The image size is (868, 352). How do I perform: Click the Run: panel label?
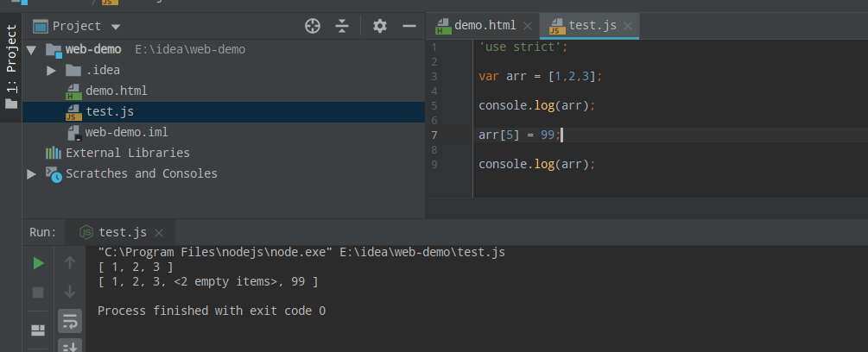click(43, 232)
